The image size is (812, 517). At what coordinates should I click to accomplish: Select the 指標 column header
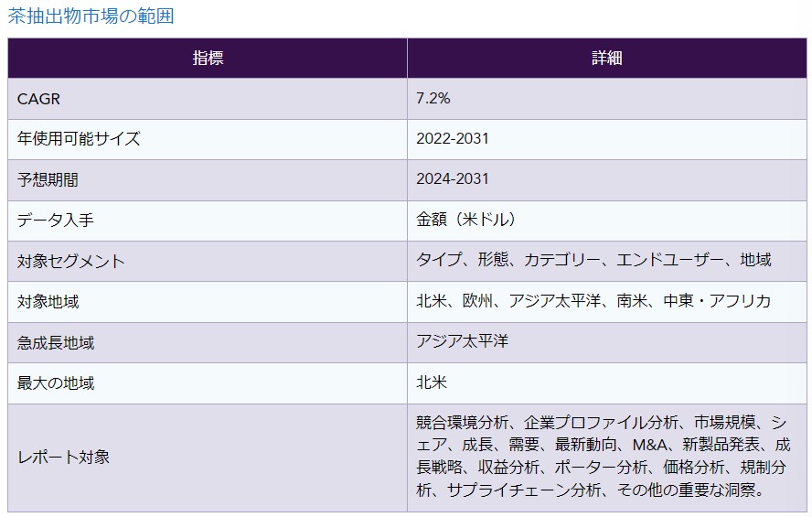point(208,58)
